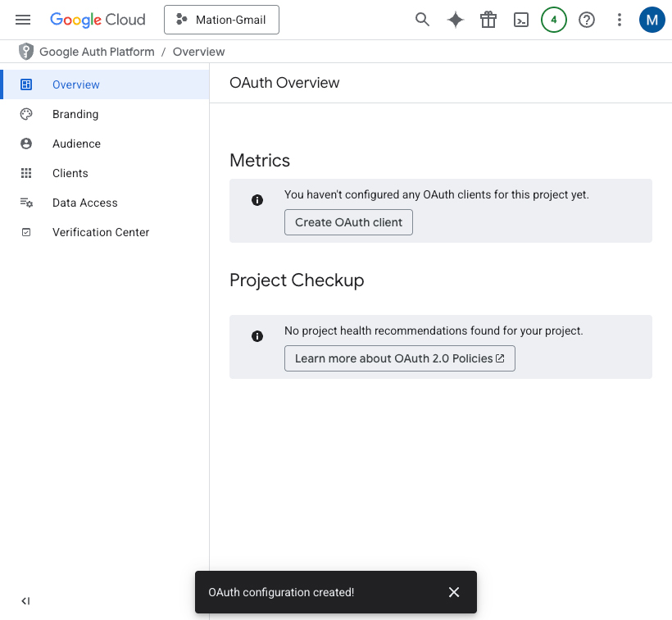Click the Clients grid icon
The image size is (672, 620).
[26, 173]
